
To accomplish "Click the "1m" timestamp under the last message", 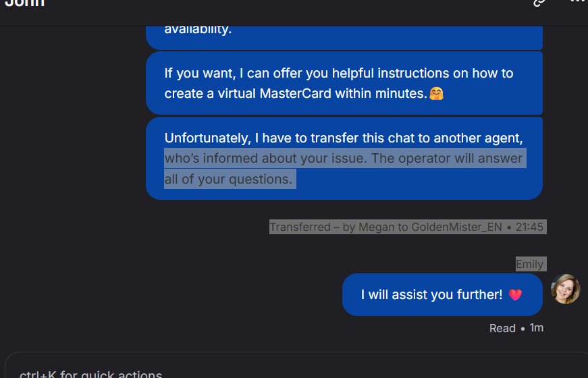I will [x=536, y=328].
